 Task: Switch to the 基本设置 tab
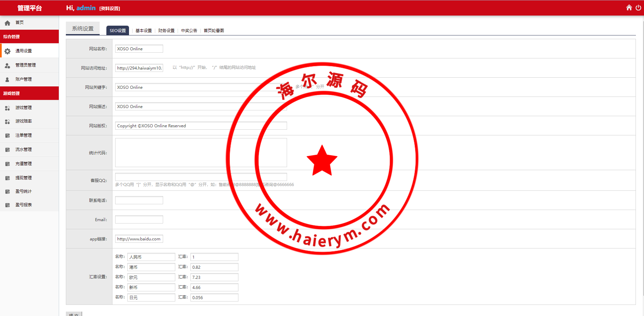tap(143, 30)
